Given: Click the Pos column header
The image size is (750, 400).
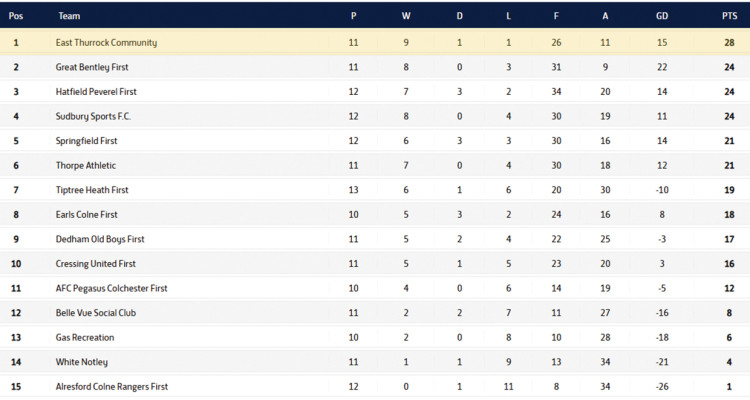Looking at the screenshot, I should (16, 16).
